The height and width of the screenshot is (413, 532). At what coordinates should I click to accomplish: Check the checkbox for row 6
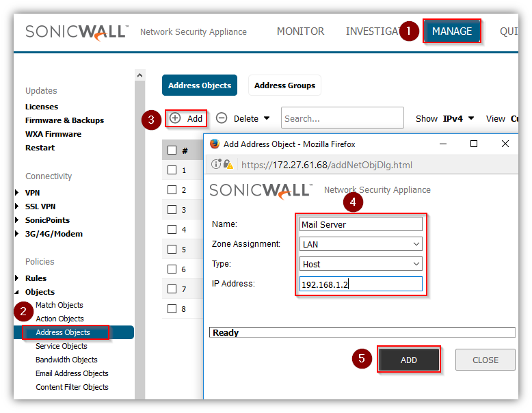pyautogui.click(x=172, y=269)
